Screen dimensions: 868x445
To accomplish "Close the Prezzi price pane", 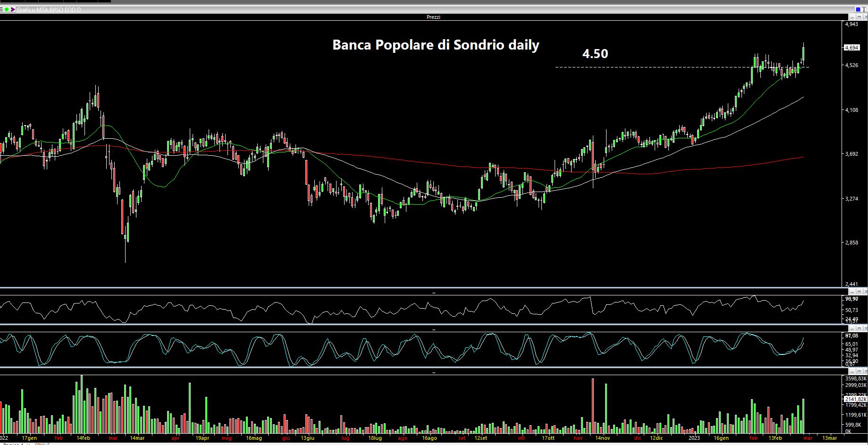I will point(865,17).
